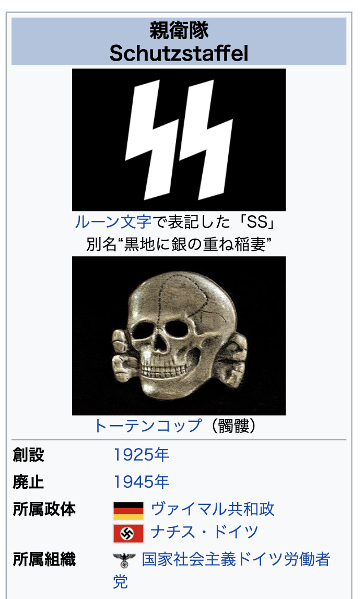Click the 別名 黒地に銀の重ね稲妻 caption text
Image resolution: width=364 pixels, height=599 pixels.
click(179, 244)
